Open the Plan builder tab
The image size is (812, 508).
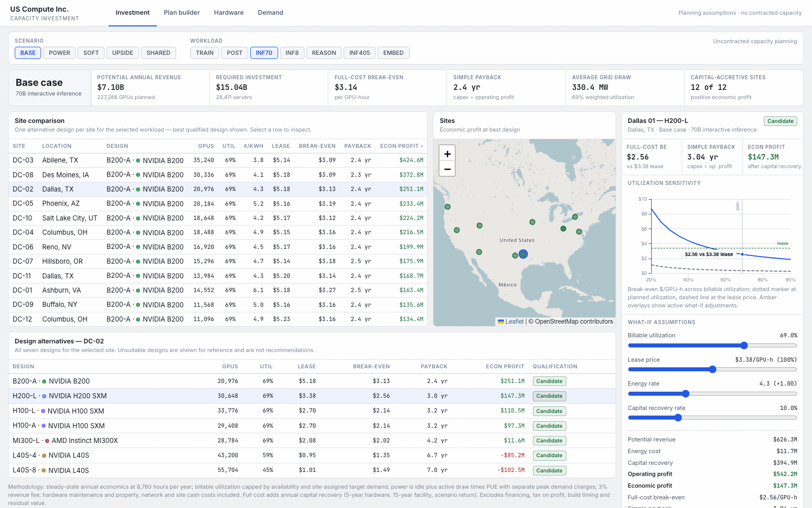click(x=182, y=13)
